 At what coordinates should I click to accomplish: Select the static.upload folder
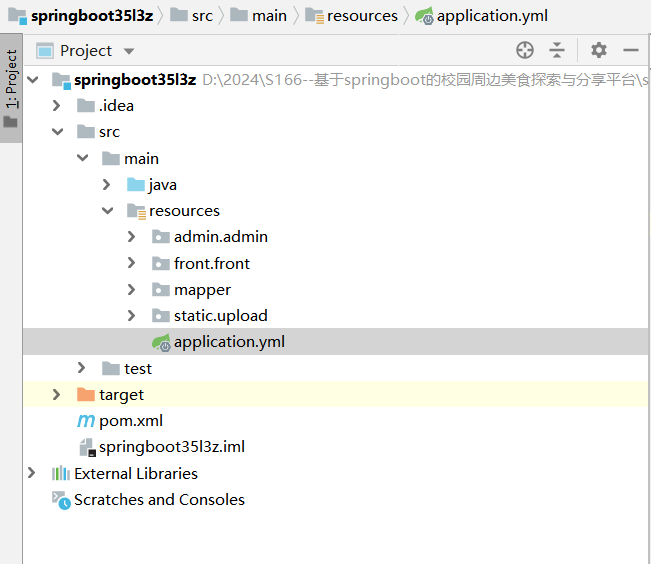220,316
